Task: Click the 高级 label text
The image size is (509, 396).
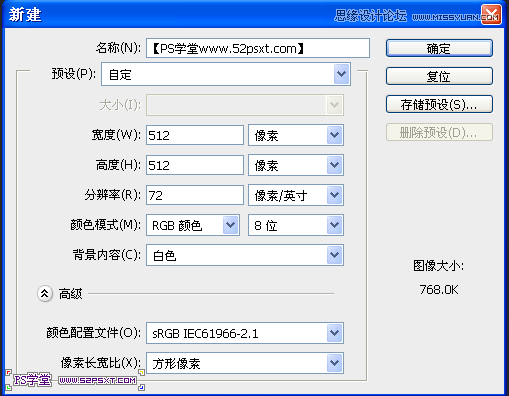Action: 70,294
